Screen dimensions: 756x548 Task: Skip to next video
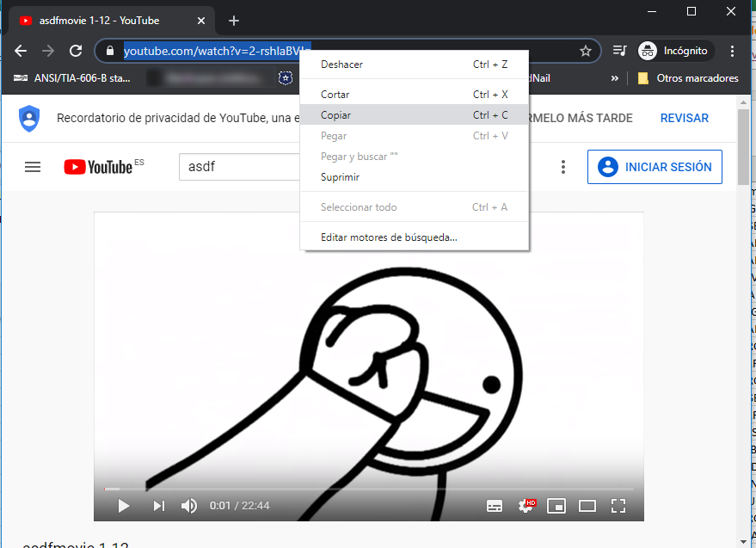click(158, 506)
